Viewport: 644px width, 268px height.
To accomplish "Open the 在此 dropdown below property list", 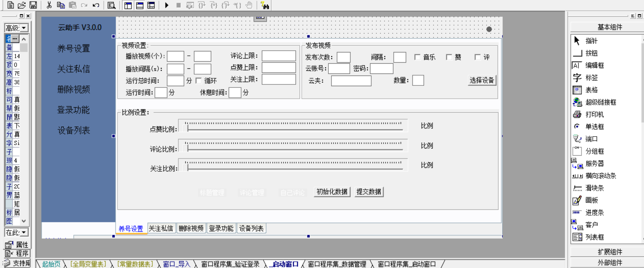I will [24, 232].
